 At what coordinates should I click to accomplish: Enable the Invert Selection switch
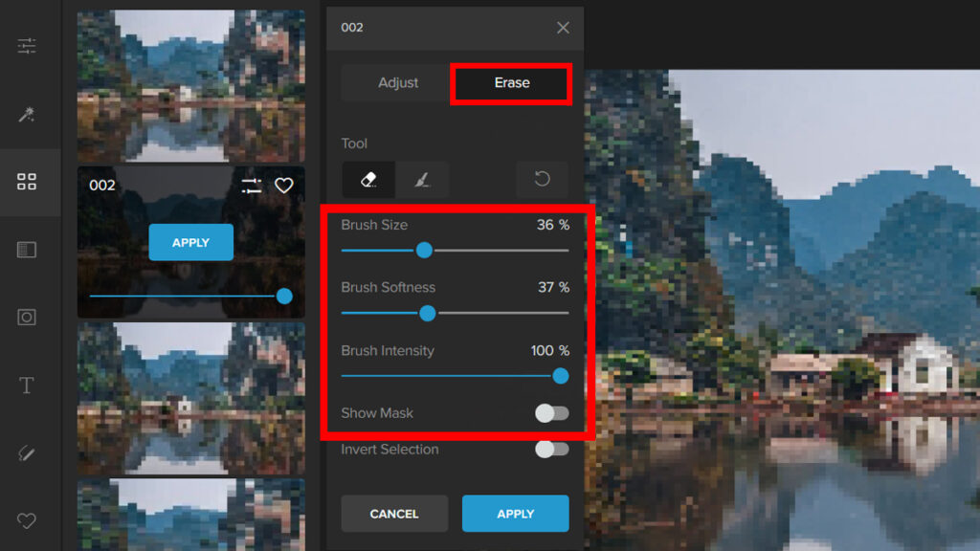pos(551,450)
